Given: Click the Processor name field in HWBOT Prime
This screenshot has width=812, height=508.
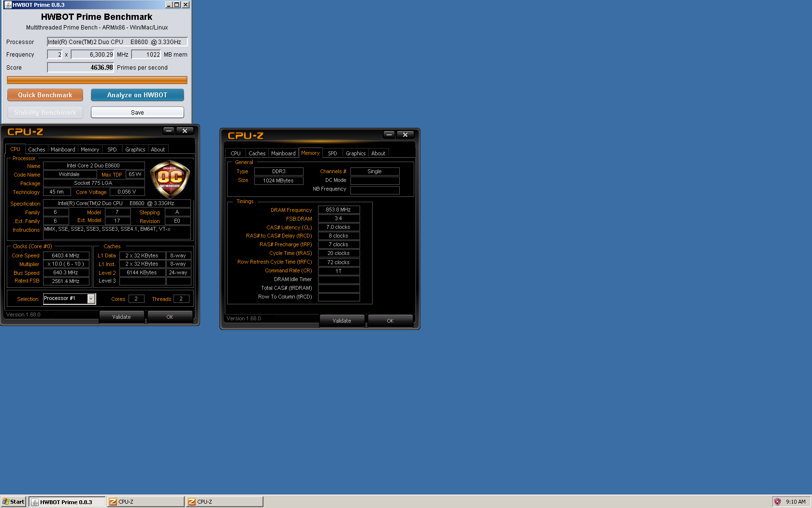Looking at the screenshot, I should 117,42.
